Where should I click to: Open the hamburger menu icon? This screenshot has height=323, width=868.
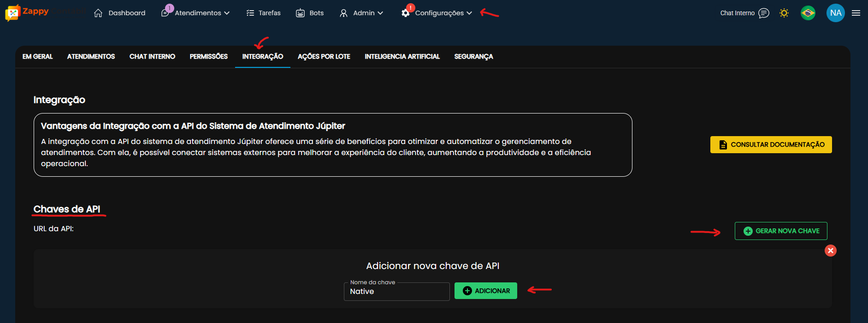click(x=856, y=13)
